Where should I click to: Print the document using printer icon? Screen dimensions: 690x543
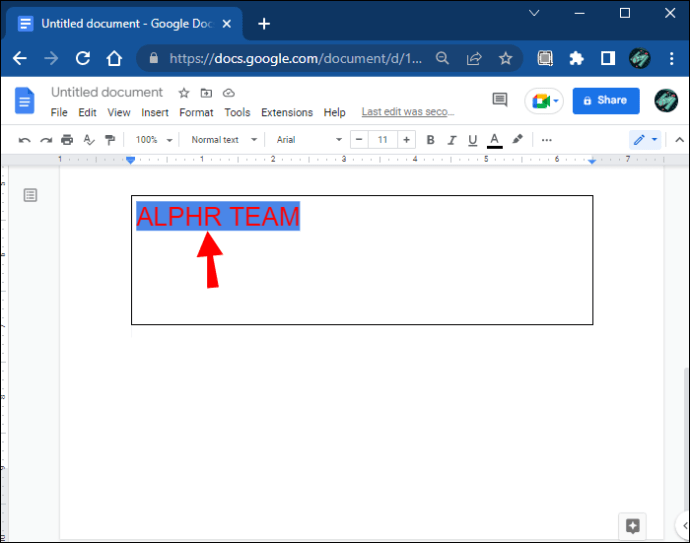click(67, 140)
